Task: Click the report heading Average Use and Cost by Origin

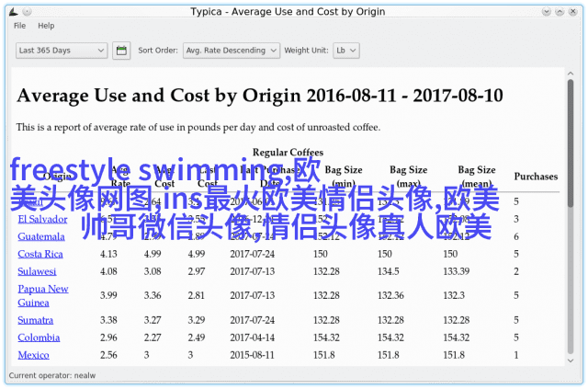Action: click(x=259, y=96)
